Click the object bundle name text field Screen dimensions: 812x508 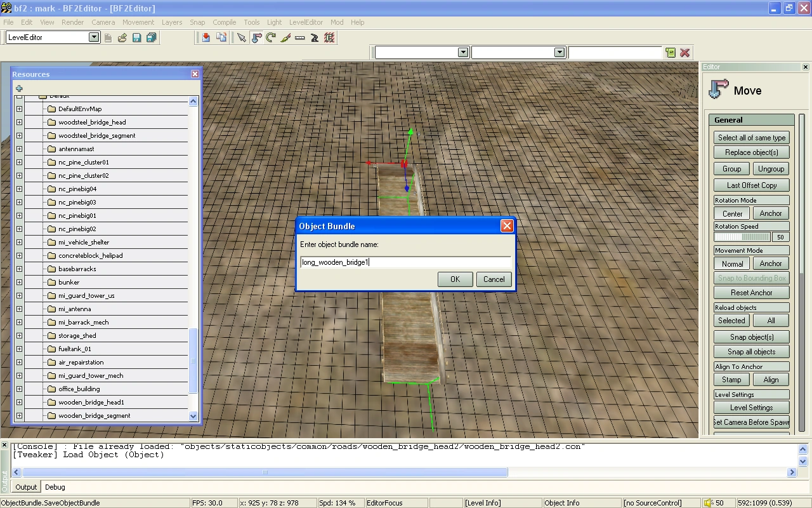pyautogui.click(x=405, y=262)
